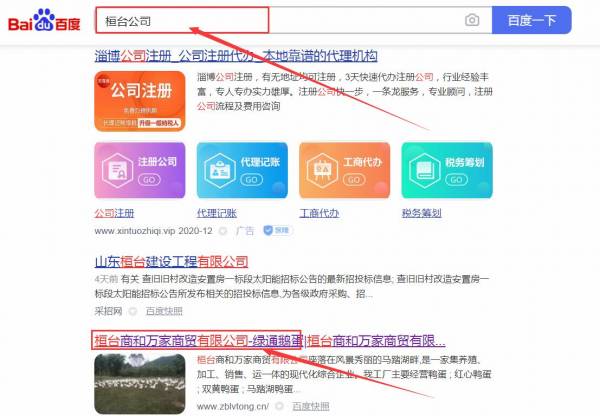Click the 百度一下 search button
This screenshot has height=416, width=600.
tap(531, 20)
